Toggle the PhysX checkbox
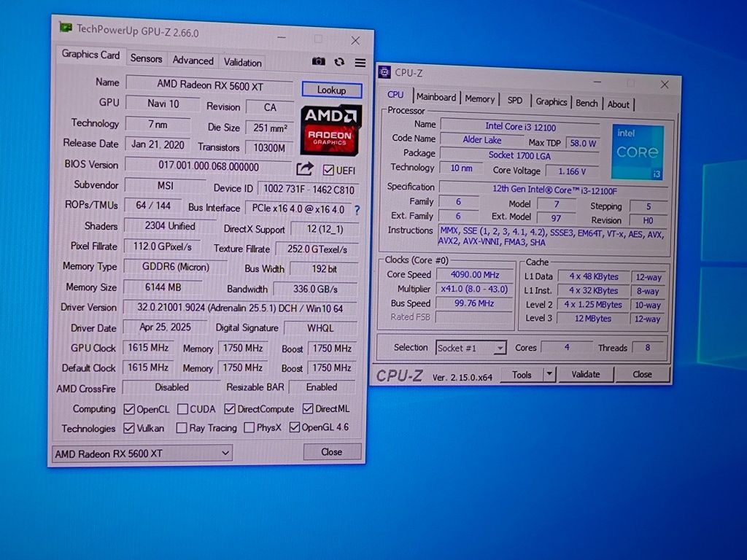747x560 pixels. click(249, 427)
